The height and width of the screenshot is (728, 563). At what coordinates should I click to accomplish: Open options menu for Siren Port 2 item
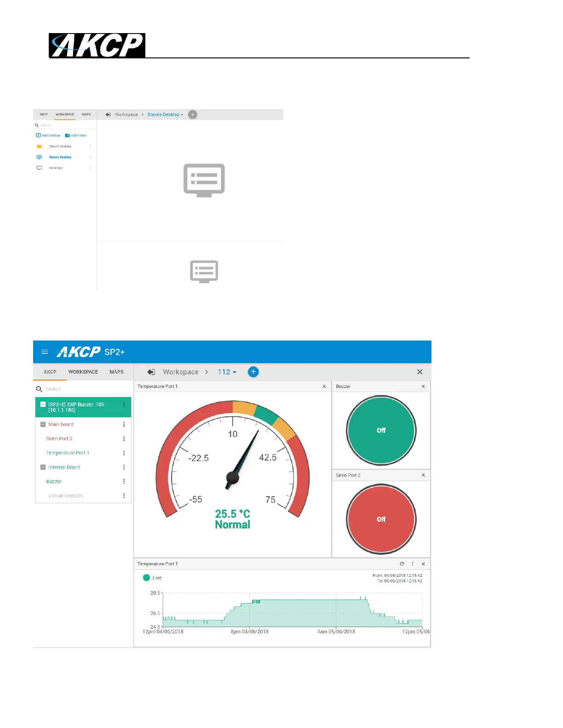tap(124, 439)
